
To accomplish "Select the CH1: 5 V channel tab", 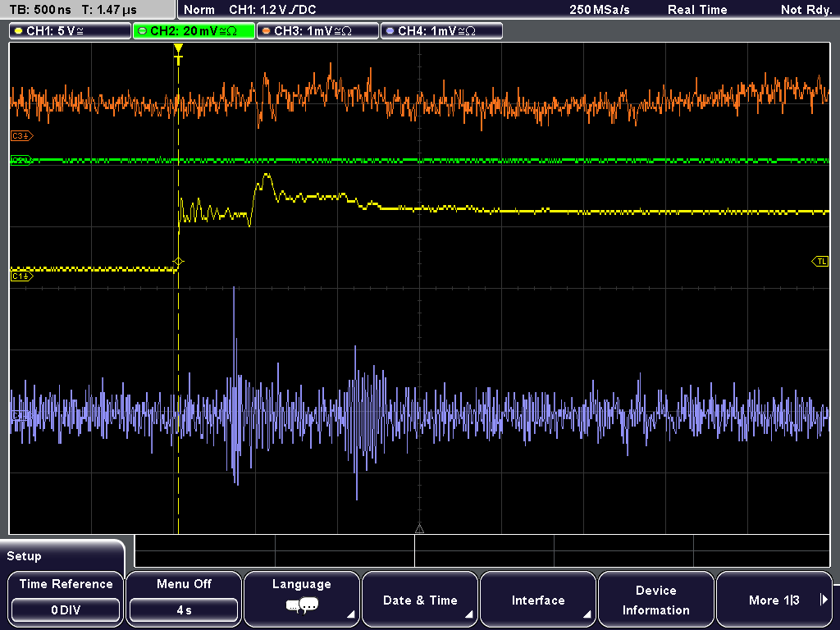I will tap(71, 31).
